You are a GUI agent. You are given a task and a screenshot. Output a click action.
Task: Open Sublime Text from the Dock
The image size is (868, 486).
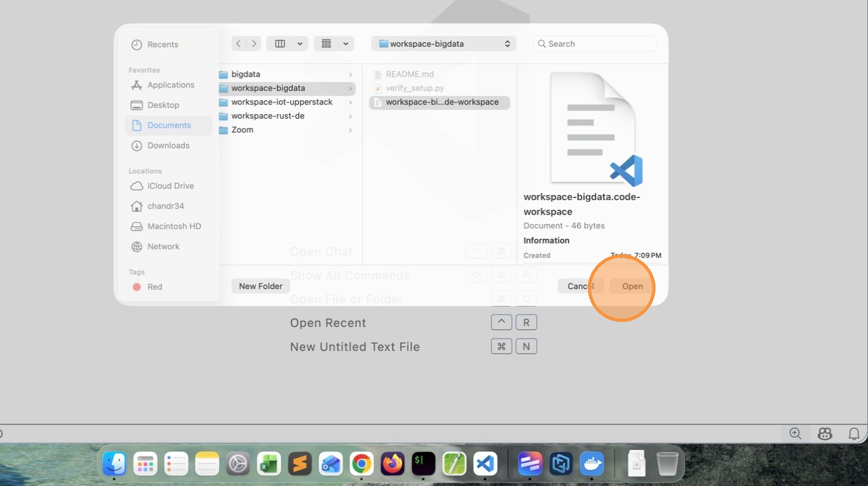click(300, 465)
